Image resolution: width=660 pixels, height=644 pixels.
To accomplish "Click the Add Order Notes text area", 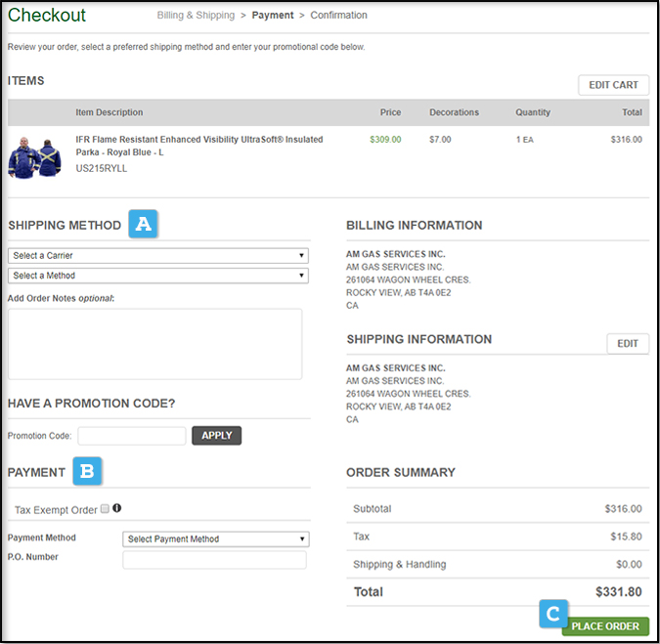I will click(x=154, y=344).
